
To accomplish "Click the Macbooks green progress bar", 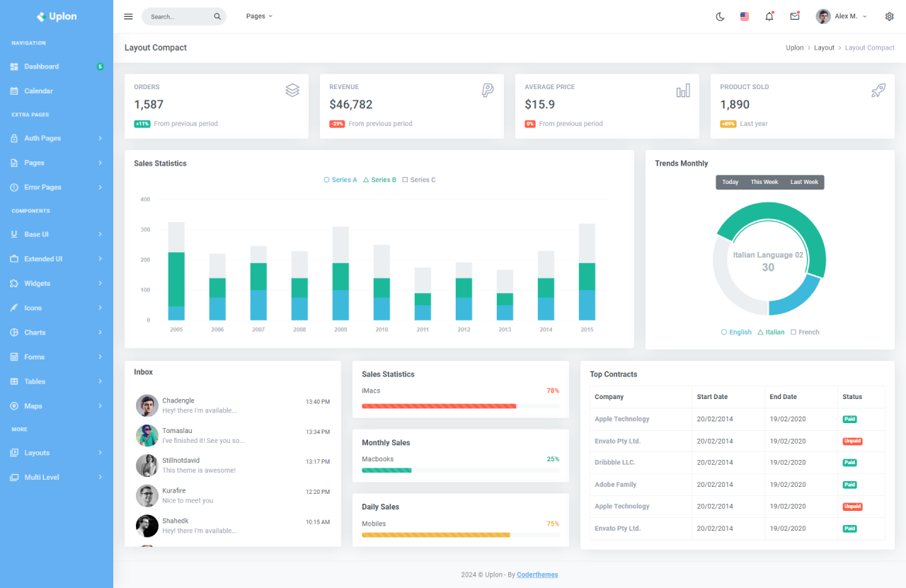I will (x=386, y=471).
